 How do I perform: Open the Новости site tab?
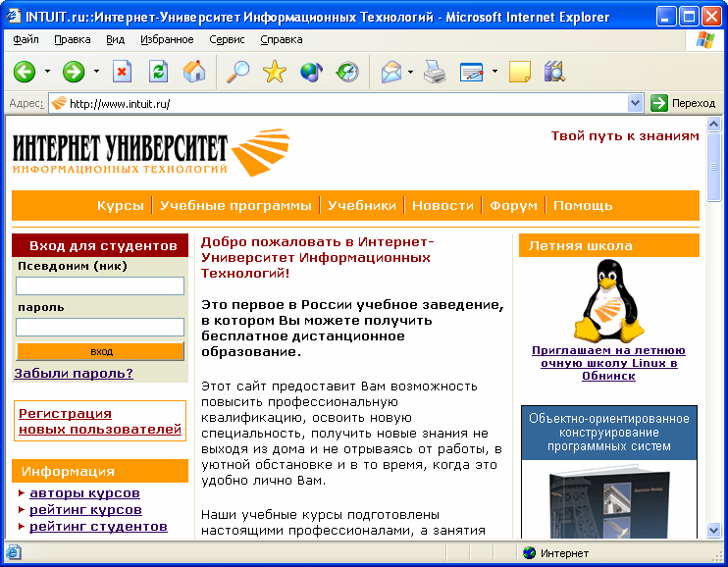tap(442, 205)
